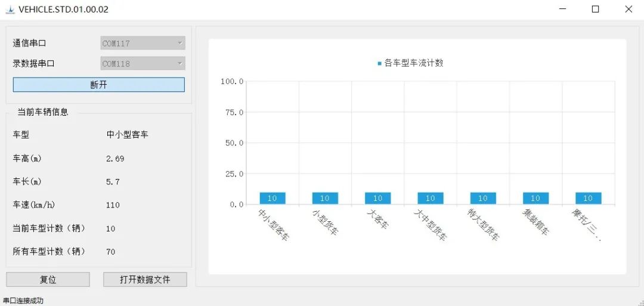Click the 特大型货车 chart bar
Image resolution: width=644 pixels, height=306 pixels.
pyautogui.click(x=483, y=199)
